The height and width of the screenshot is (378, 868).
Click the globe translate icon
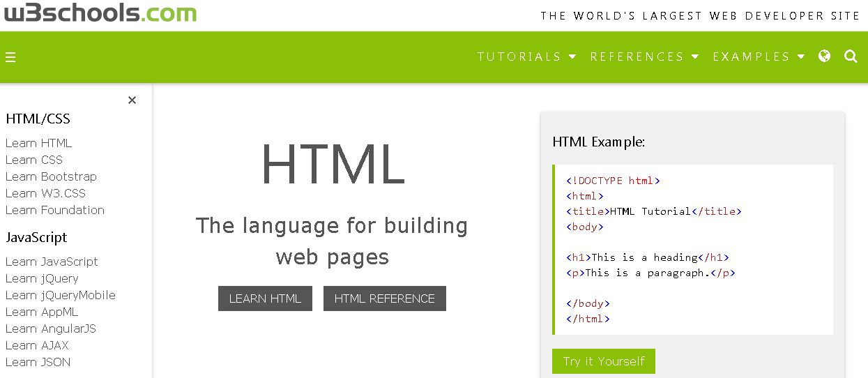coord(825,56)
